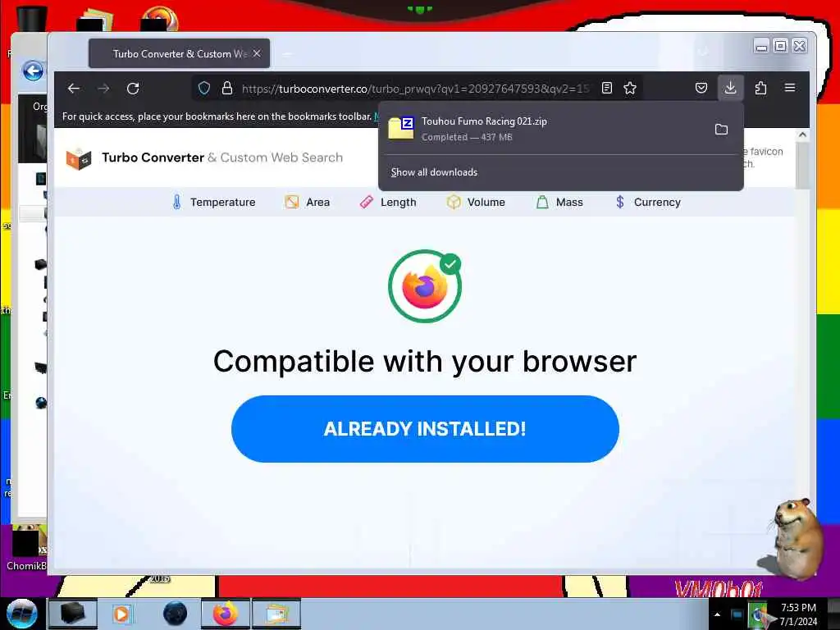This screenshot has height=630, width=840.
Task: Click the Firefox logo with green checkmark
Action: click(x=425, y=286)
